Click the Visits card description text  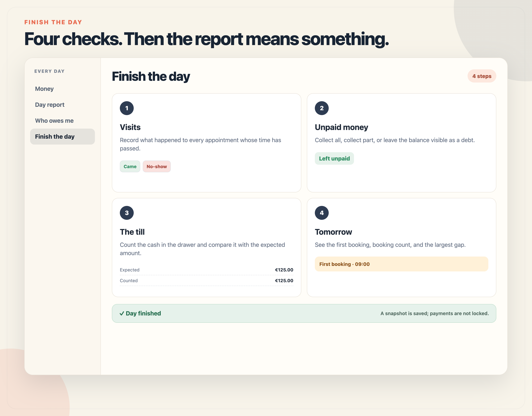tap(201, 144)
